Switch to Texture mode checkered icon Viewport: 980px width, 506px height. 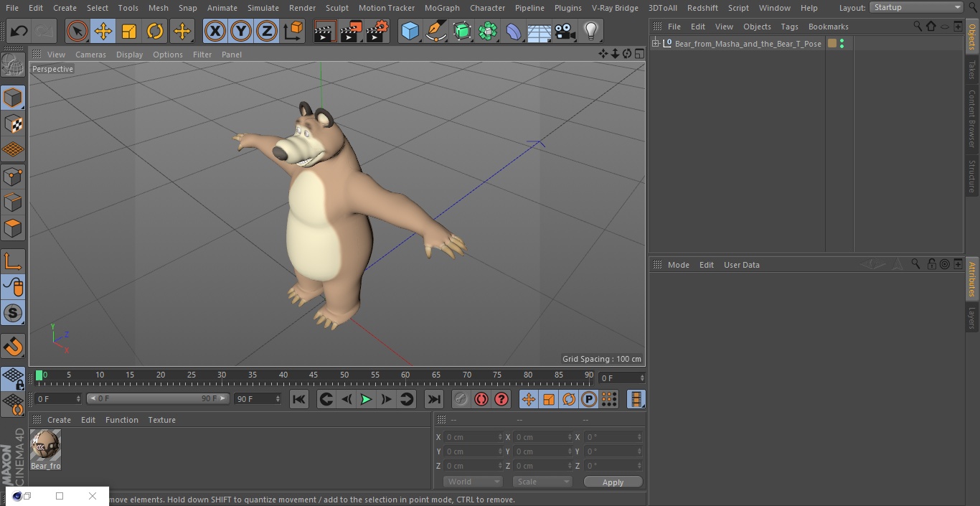tap(13, 123)
